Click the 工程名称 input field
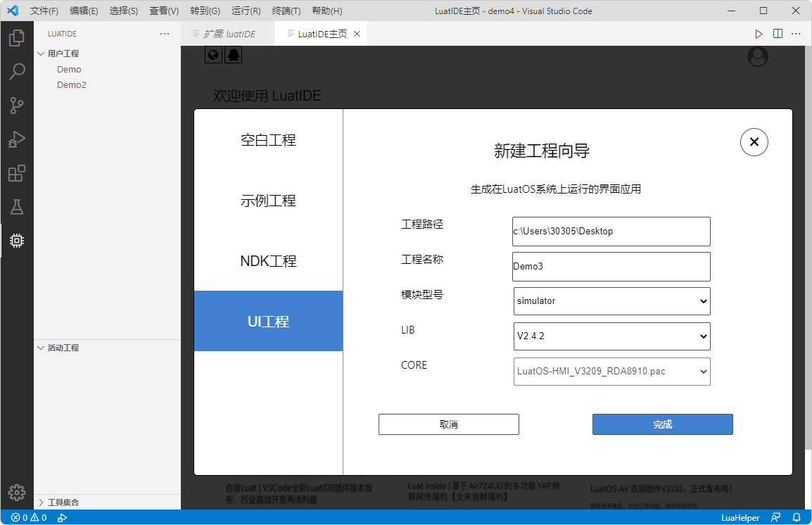The height and width of the screenshot is (525, 812). 611,267
